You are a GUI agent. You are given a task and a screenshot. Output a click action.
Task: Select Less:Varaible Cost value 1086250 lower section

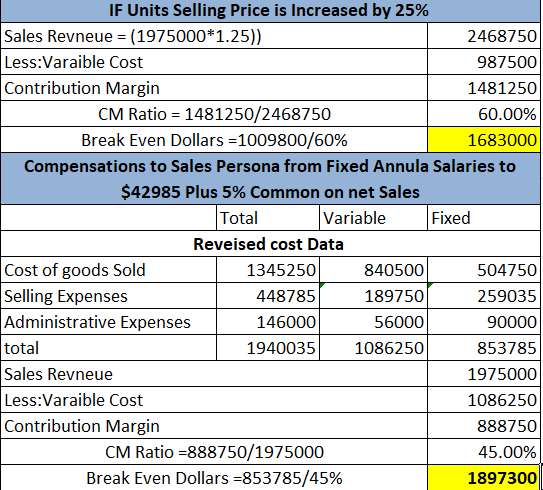pos(484,400)
